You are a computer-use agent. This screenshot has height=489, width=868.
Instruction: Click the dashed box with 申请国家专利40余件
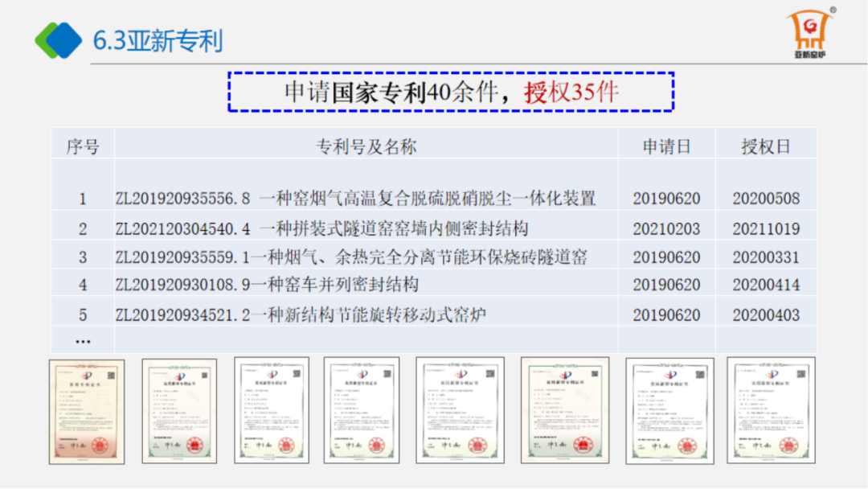[450, 92]
